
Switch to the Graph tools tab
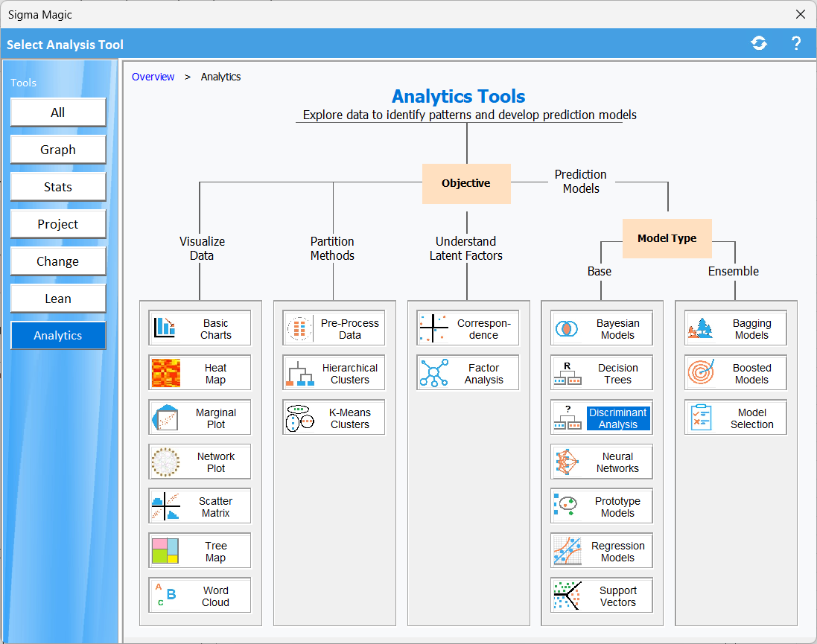click(x=58, y=150)
